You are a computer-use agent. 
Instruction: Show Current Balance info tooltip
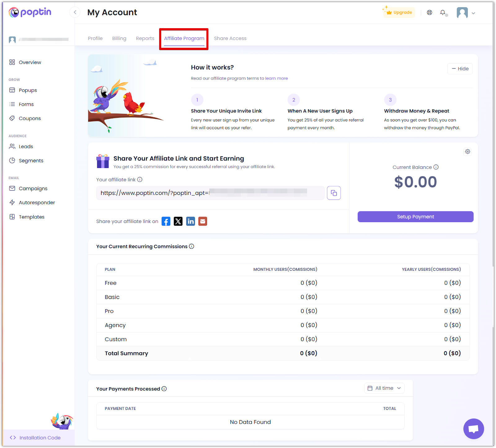436,167
